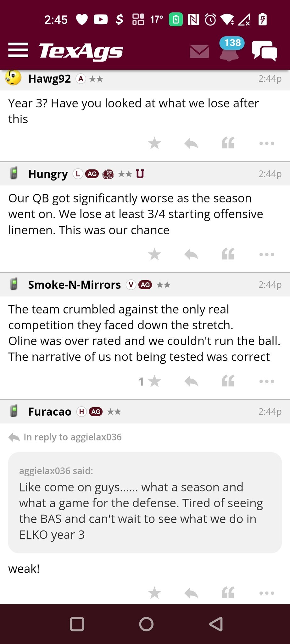Open notifications bell showing 138
This screenshot has height=644, width=290.
[230, 50]
